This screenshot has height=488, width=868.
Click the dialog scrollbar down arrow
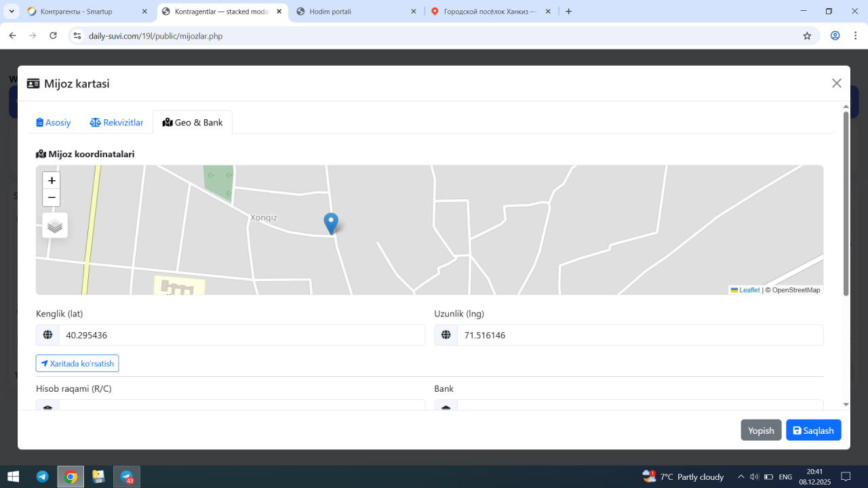(x=846, y=405)
